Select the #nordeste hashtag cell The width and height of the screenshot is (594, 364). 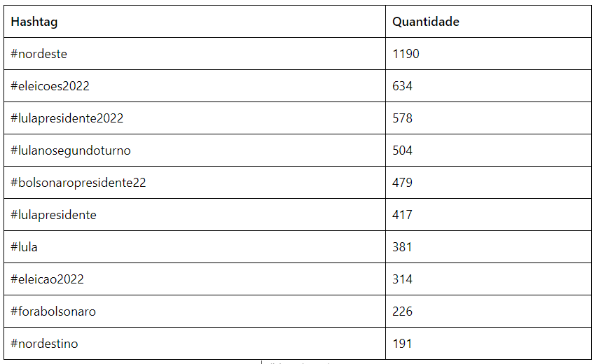(x=39, y=54)
